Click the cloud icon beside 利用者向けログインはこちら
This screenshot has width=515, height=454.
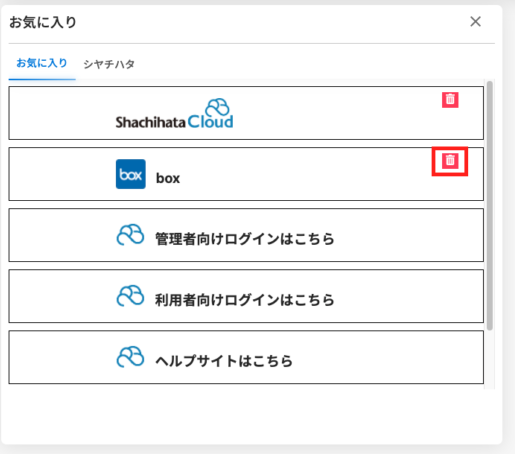coord(130,296)
